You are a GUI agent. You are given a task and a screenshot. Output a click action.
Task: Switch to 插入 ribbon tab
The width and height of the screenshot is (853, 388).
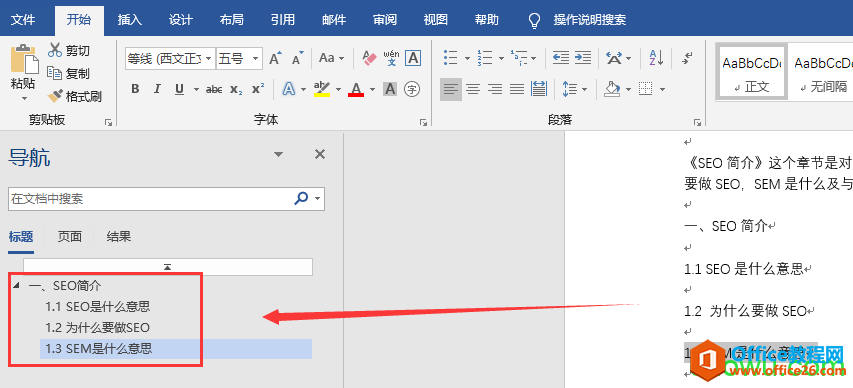pyautogui.click(x=130, y=20)
